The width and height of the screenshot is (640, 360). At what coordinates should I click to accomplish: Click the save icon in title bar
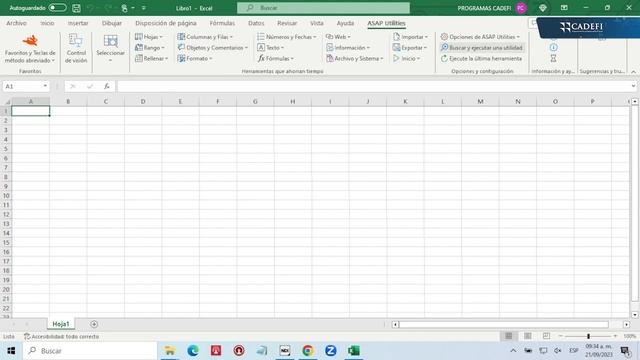coord(76,8)
